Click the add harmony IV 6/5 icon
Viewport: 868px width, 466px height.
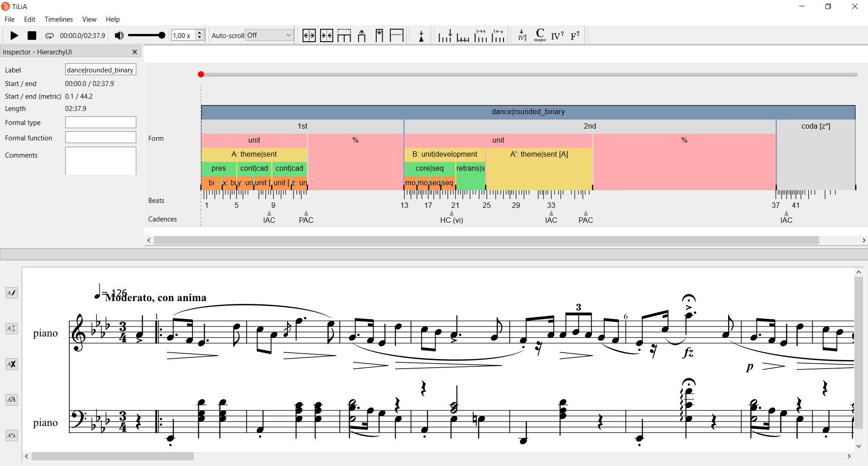[x=522, y=35]
